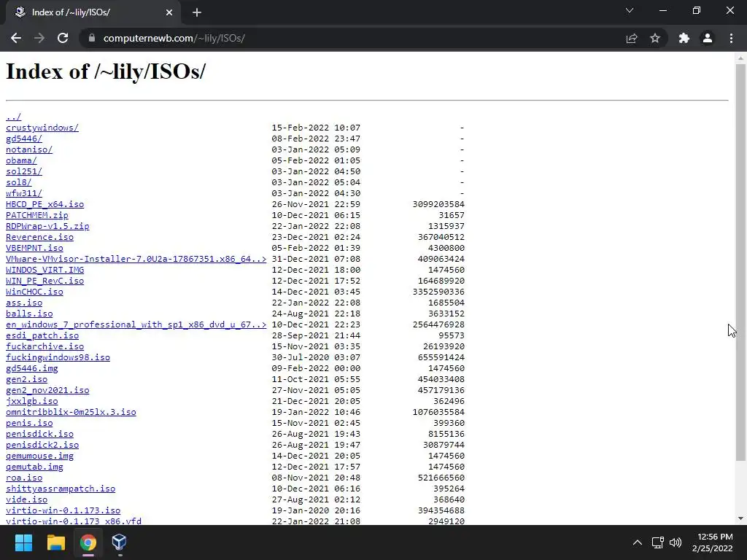Download the VMware-VMvisor-Installer file
747x560 pixels.
click(136, 259)
